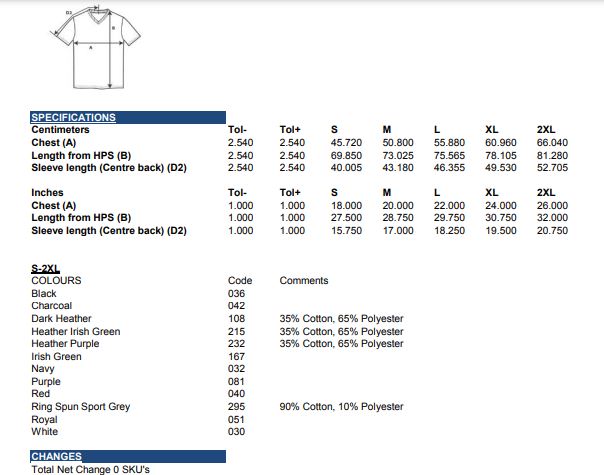Click the Inches table label

[x=47, y=193]
